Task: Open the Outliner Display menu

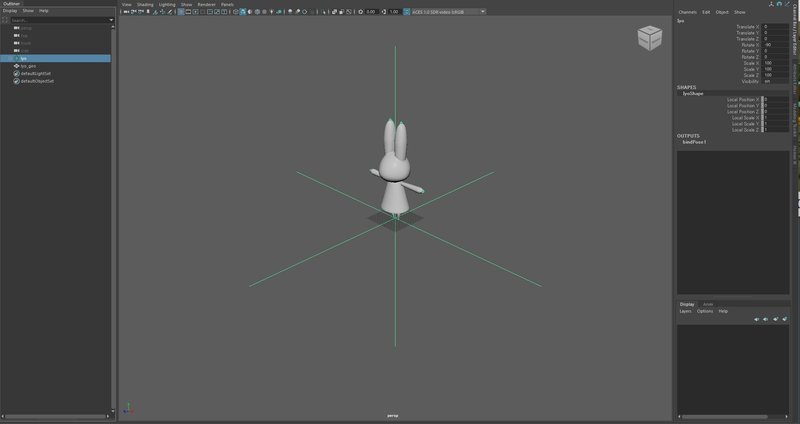Action: pyautogui.click(x=10, y=11)
